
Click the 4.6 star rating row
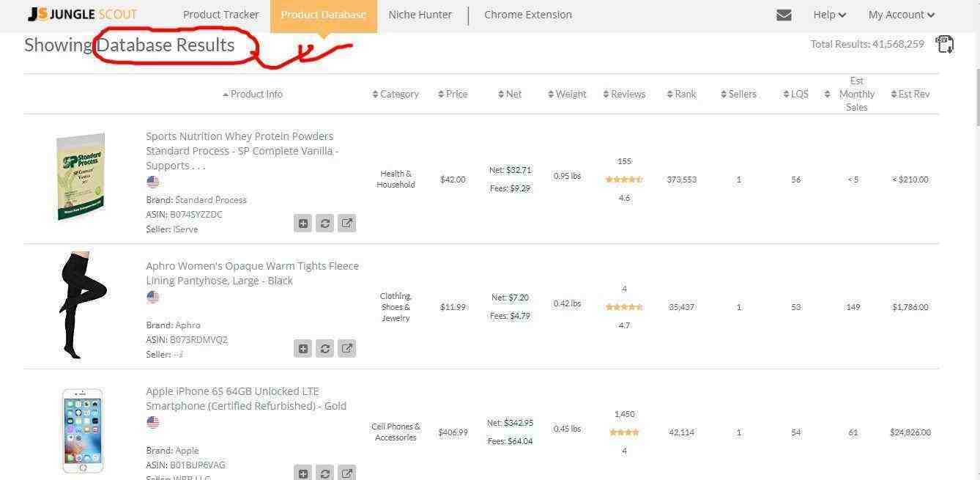[x=624, y=180]
